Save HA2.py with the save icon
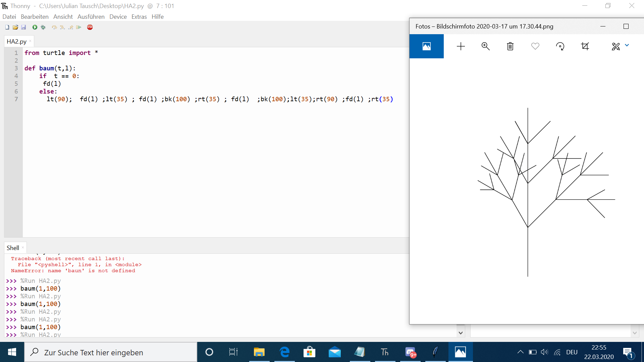Screen dimensions: 644x362 (x=23, y=27)
